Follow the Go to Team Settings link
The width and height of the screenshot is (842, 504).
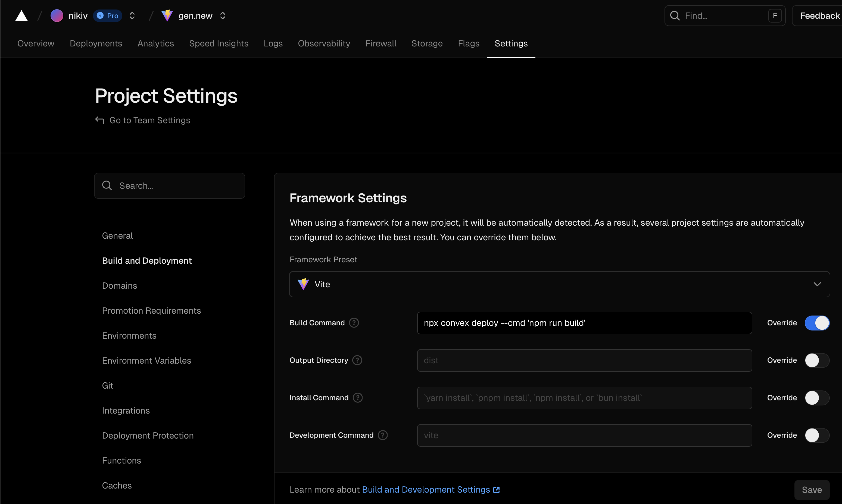(x=150, y=120)
